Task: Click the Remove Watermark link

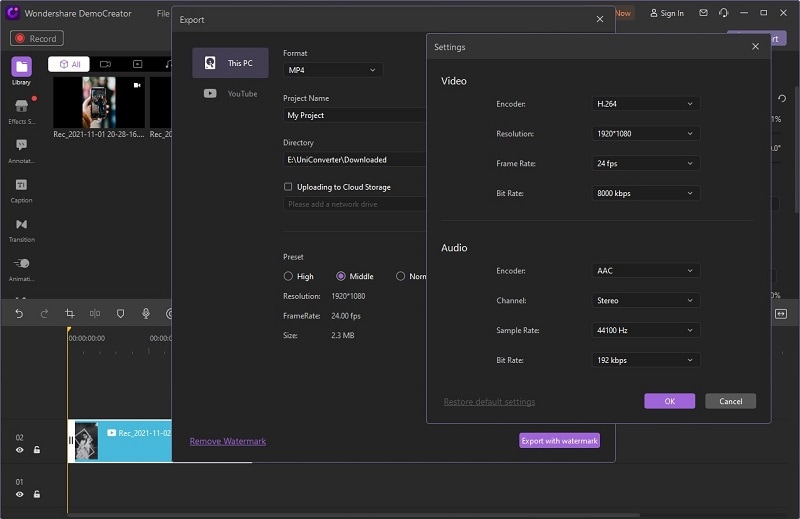Action: pos(228,441)
